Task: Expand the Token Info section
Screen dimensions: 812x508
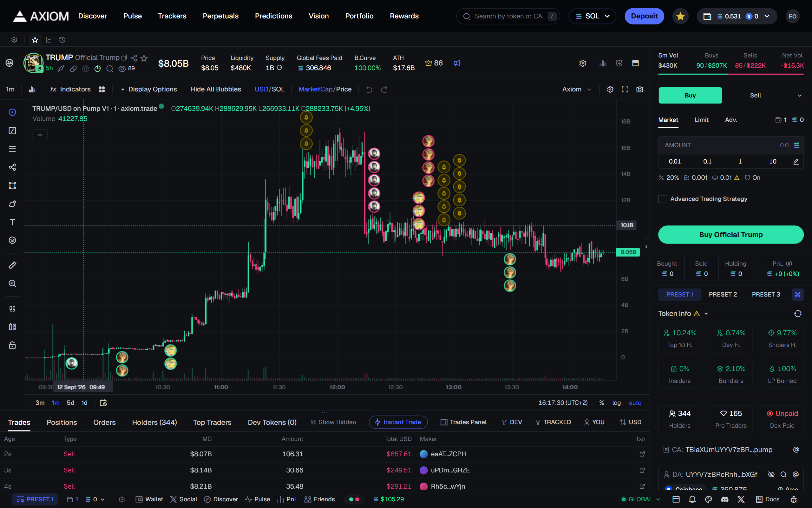Action: pyautogui.click(x=706, y=313)
